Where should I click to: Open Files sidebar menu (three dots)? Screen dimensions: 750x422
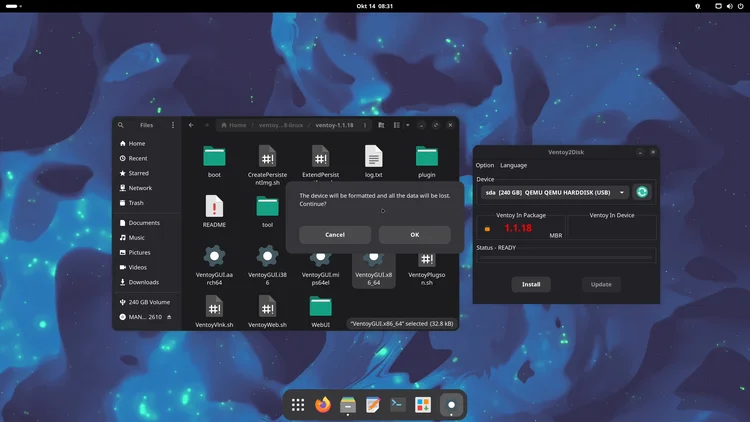point(173,125)
